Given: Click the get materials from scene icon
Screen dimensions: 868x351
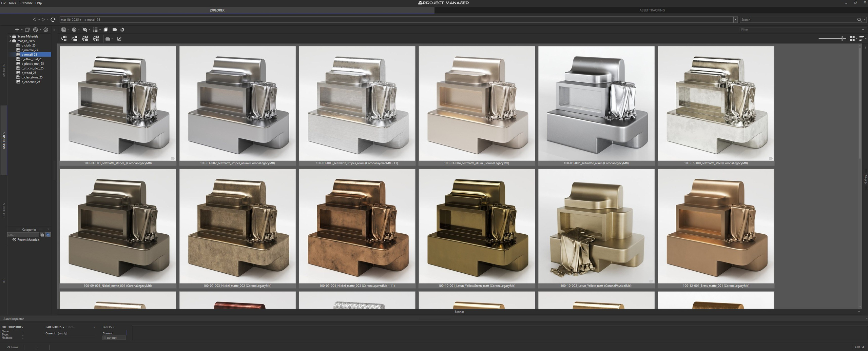Looking at the screenshot, I should (75, 39).
